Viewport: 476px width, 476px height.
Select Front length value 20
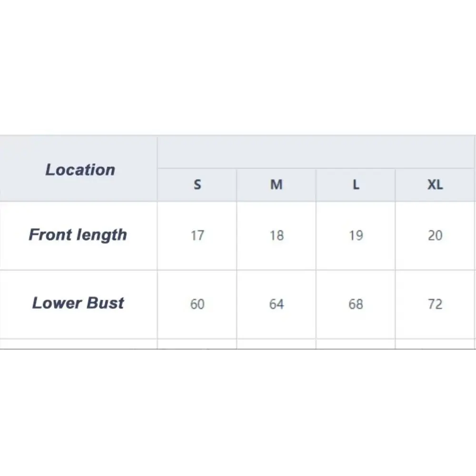pos(435,235)
